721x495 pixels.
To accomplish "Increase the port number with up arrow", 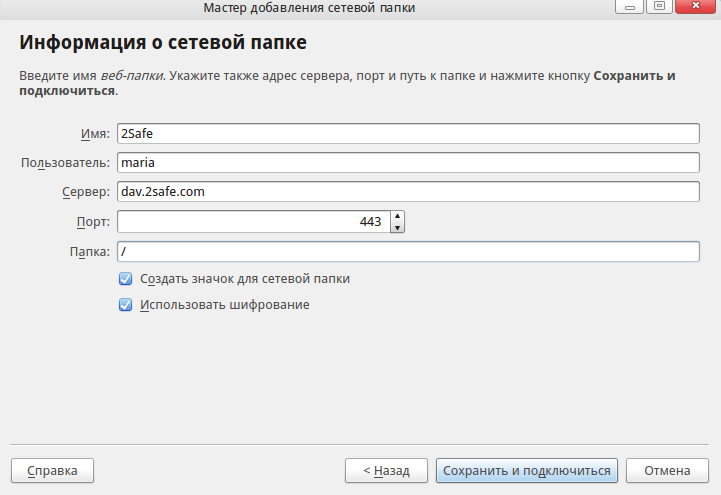I will tap(397, 216).
